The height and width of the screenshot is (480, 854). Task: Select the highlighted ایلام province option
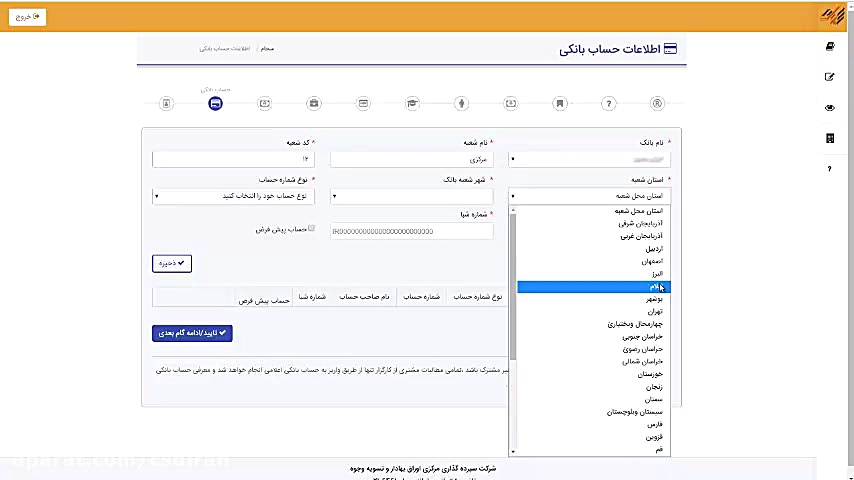(x=594, y=287)
